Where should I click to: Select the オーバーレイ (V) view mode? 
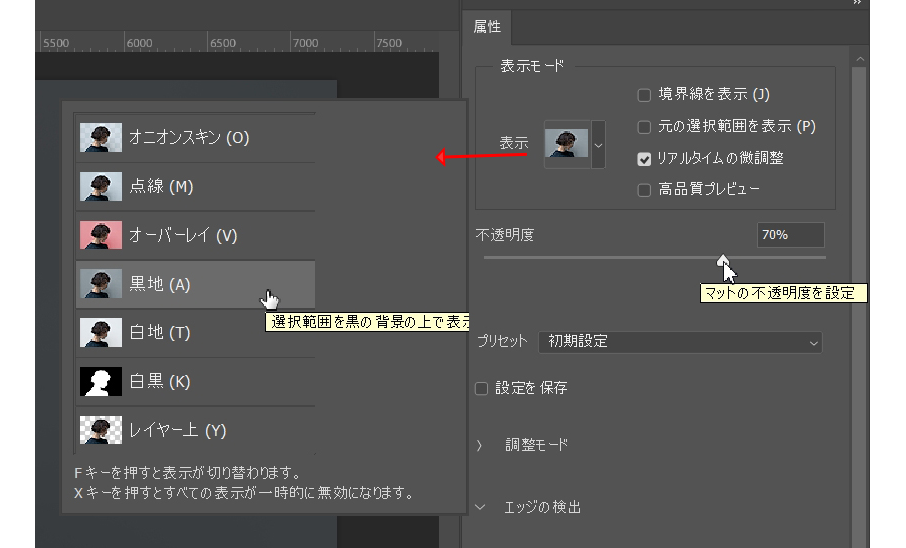click(x=195, y=235)
